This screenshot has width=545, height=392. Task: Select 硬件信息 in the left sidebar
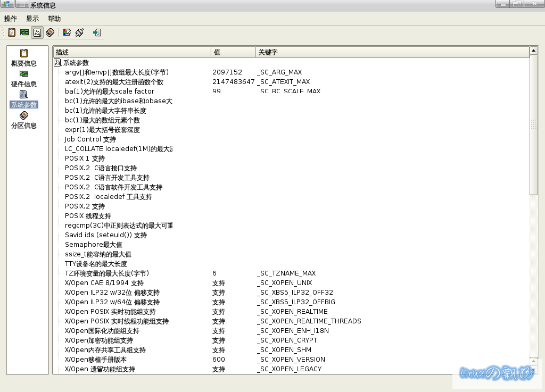point(24,79)
